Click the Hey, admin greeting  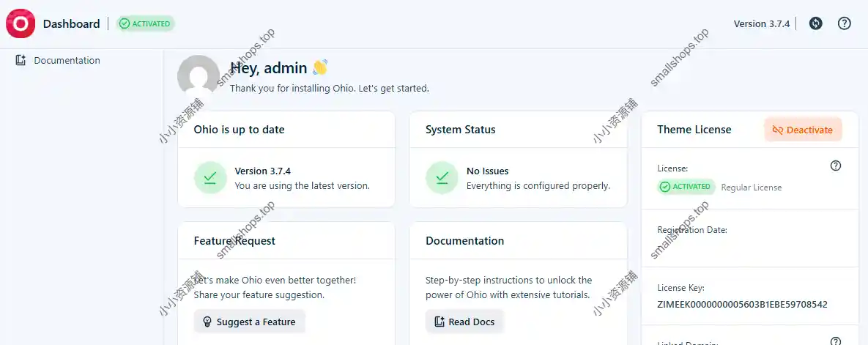[269, 68]
